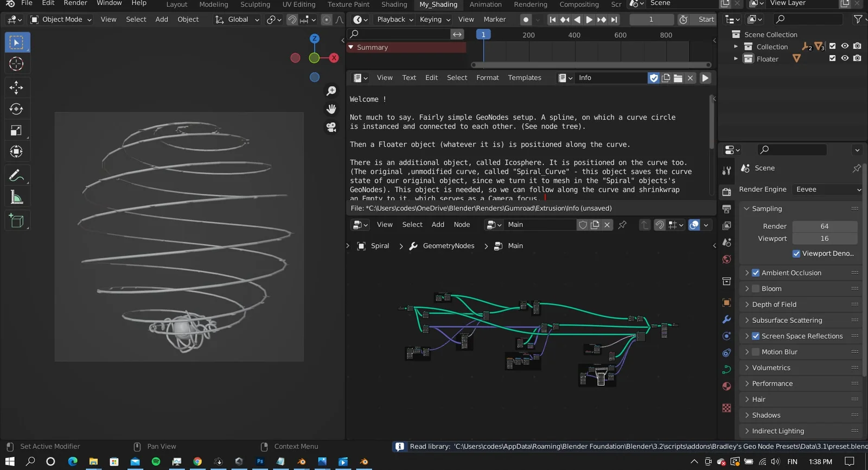Select the Rotate tool
The height and width of the screenshot is (470, 868).
click(17, 109)
